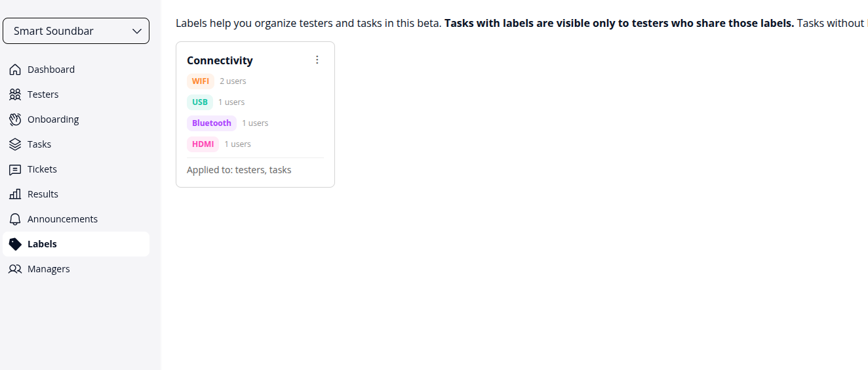The width and height of the screenshot is (868, 370).
Task: Go to the Tasks page
Action: pyautogui.click(x=39, y=144)
